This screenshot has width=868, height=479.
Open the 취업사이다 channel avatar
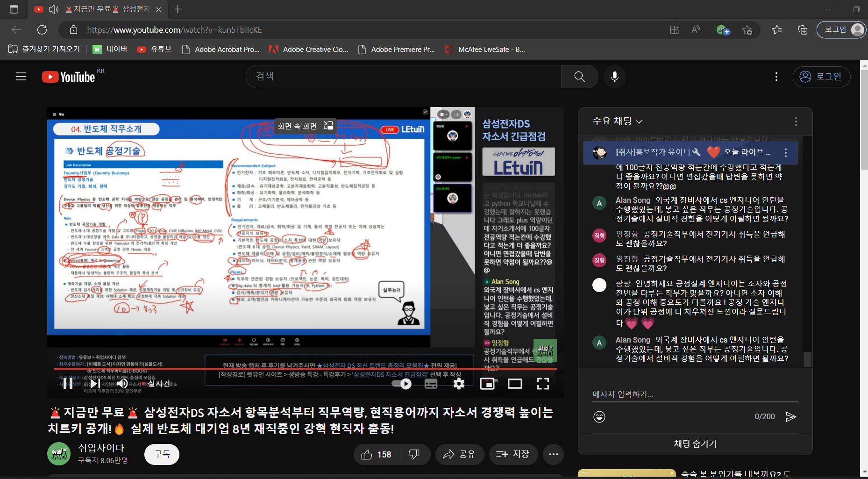[x=59, y=454]
